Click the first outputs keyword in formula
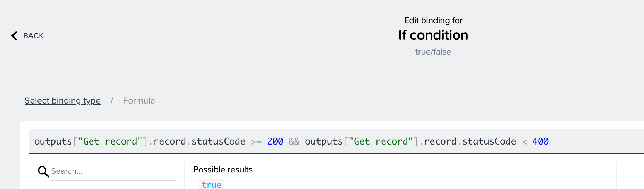Screen dimensions: 644x189 point(53,141)
